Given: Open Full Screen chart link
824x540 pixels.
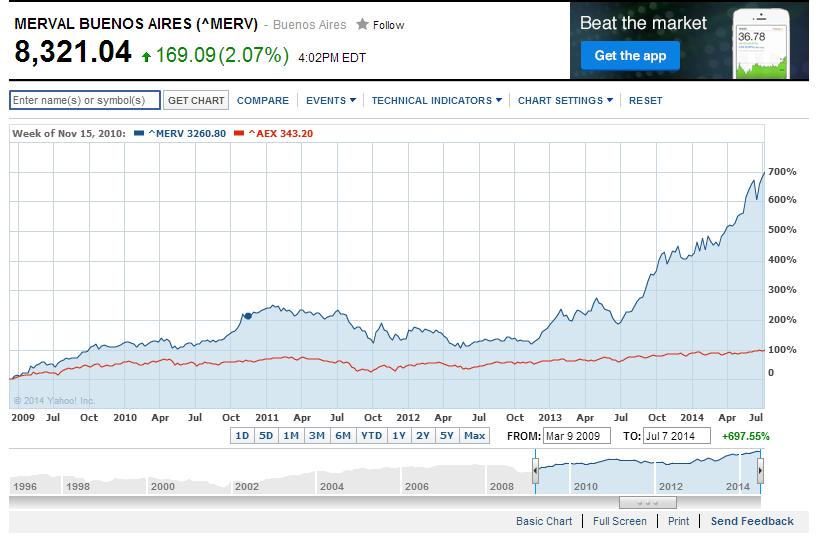Looking at the screenshot, I should coord(620,521).
